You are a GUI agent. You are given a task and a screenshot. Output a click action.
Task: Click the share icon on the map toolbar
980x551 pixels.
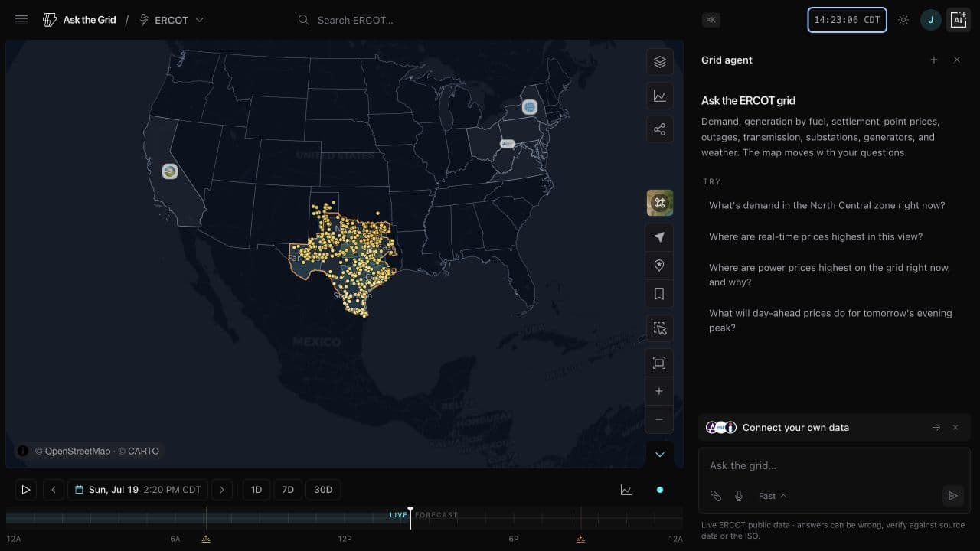(659, 129)
